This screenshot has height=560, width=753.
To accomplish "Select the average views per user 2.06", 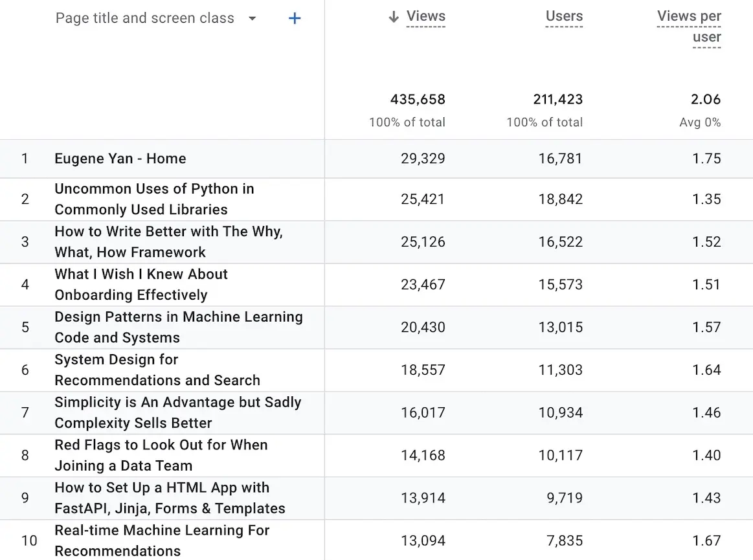I will (x=706, y=100).
